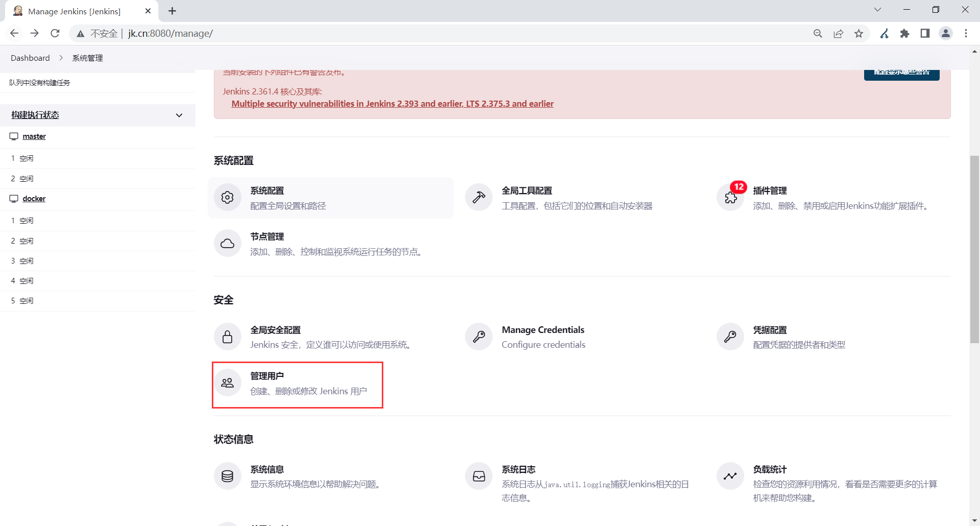This screenshot has height=526, width=980.
Task: Click the Manage Credentials key icon
Action: [x=479, y=337]
